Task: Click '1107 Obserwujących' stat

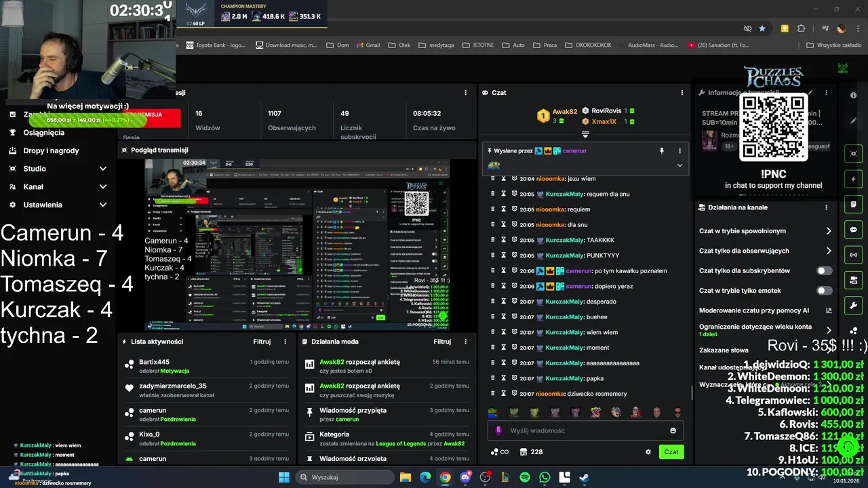Action: click(292, 121)
